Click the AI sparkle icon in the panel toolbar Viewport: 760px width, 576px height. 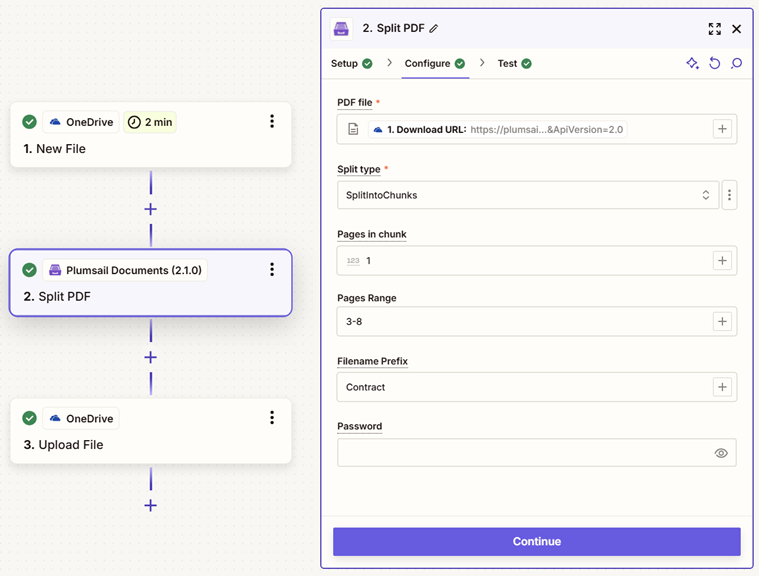[x=693, y=63]
